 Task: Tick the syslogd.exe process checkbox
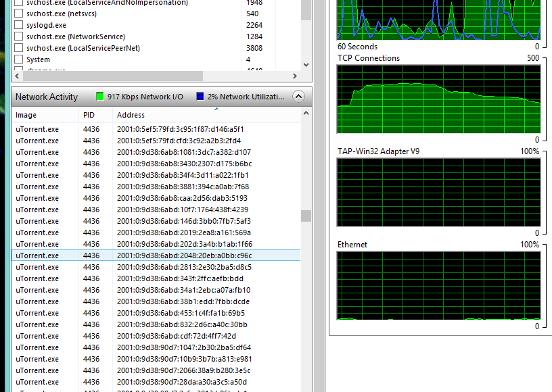click(x=19, y=25)
